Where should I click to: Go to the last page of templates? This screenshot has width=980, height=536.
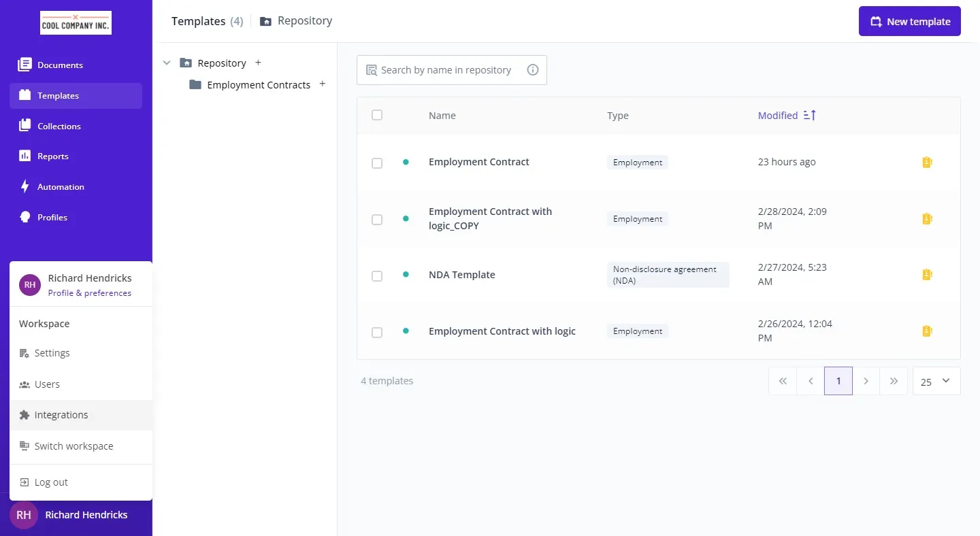pyautogui.click(x=894, y=381)
